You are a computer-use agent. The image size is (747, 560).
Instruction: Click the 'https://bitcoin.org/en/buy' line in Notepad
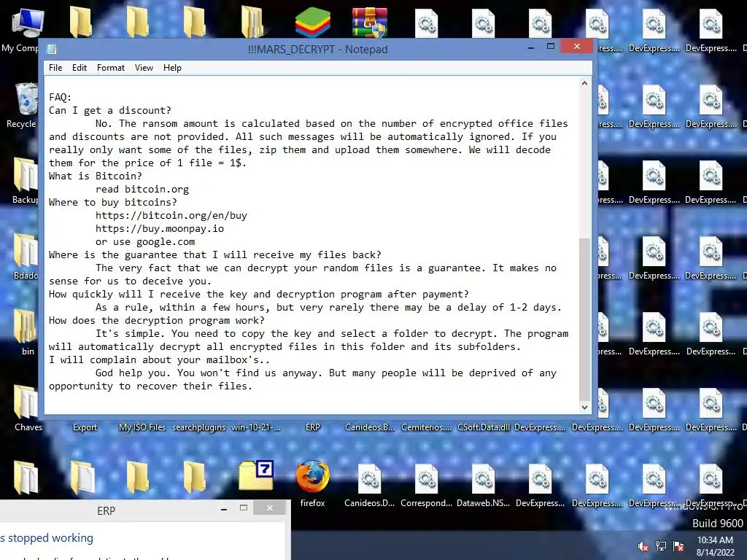(171, 215)
